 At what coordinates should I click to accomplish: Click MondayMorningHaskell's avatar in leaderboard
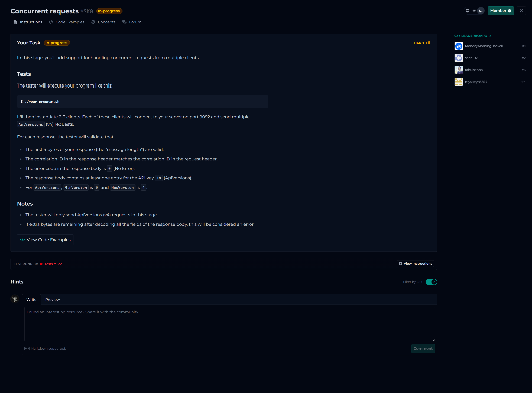[x=458, y=46]
